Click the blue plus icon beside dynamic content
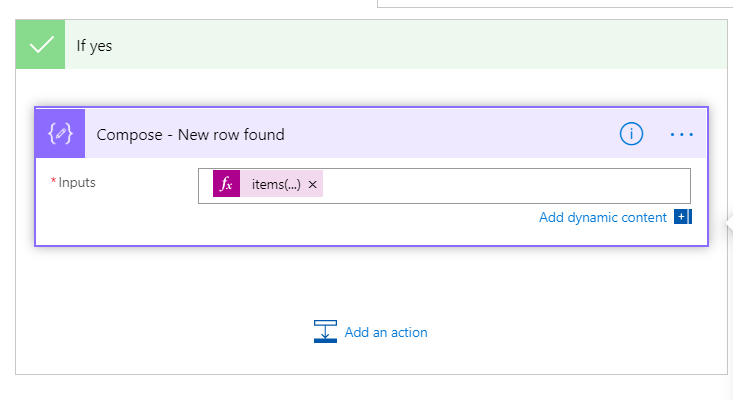 pos(683,217)
